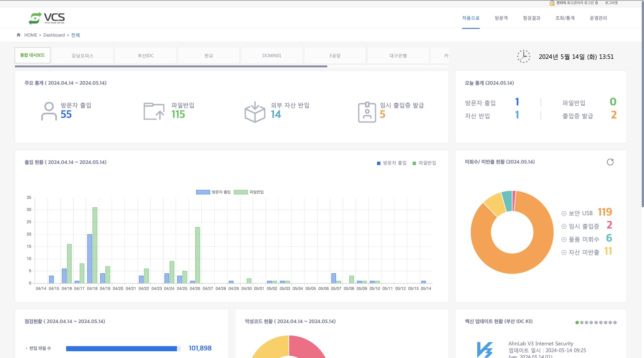Click the 방문자 출입 count 55

tap(66, 114)
